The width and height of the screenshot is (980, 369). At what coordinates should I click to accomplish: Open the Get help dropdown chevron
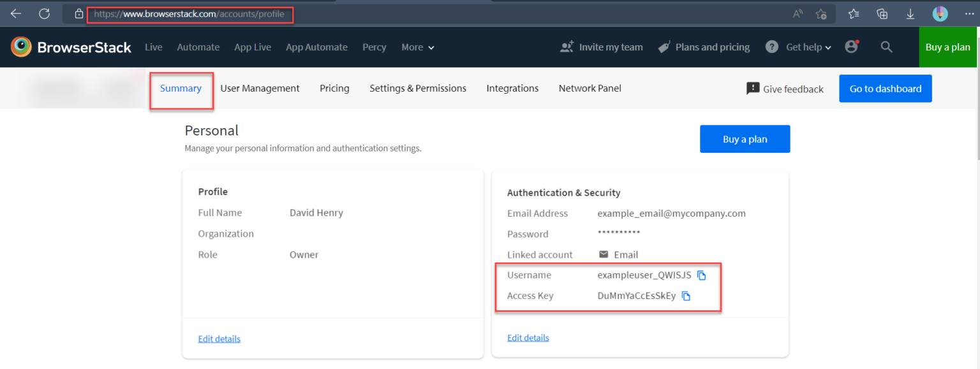(x=827, y=47)
